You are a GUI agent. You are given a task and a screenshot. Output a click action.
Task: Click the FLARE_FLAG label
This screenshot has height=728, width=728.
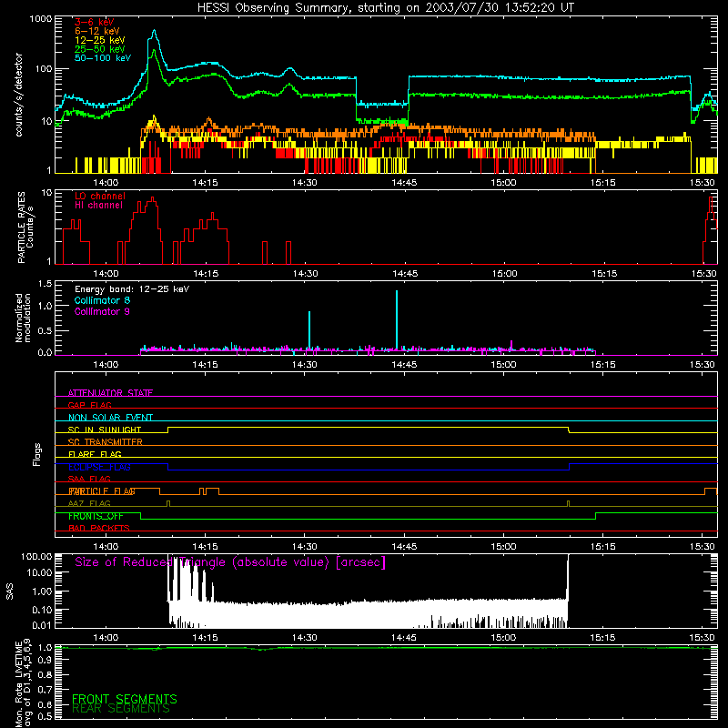click(x=95, y=454)
